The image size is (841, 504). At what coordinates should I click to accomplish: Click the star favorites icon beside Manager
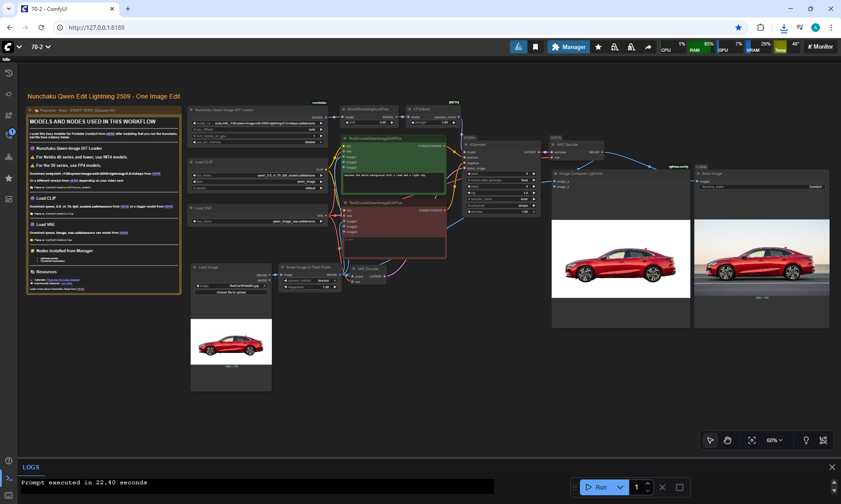pyautogui.click(x=598, y=47)
